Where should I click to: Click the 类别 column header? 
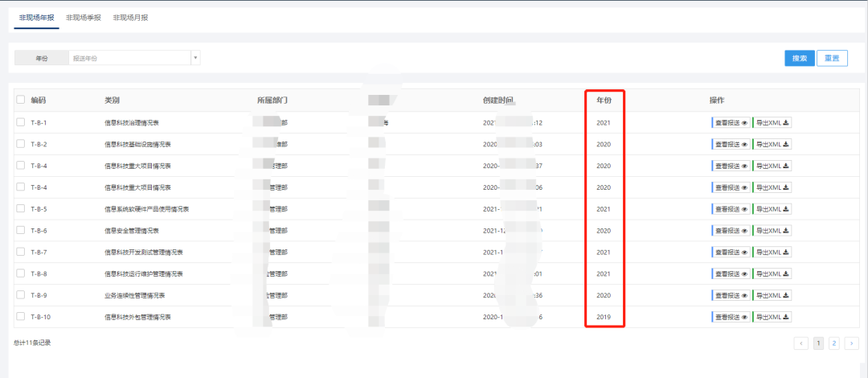tap(112, 101)
